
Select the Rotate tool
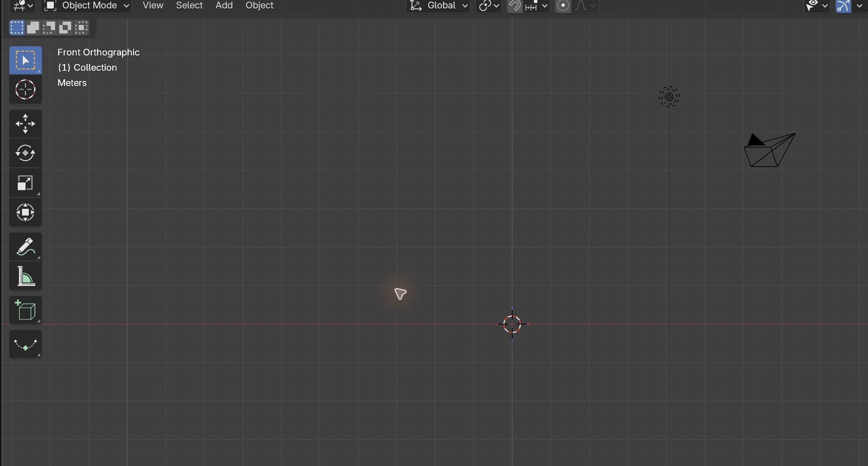(x=25, y=153)
